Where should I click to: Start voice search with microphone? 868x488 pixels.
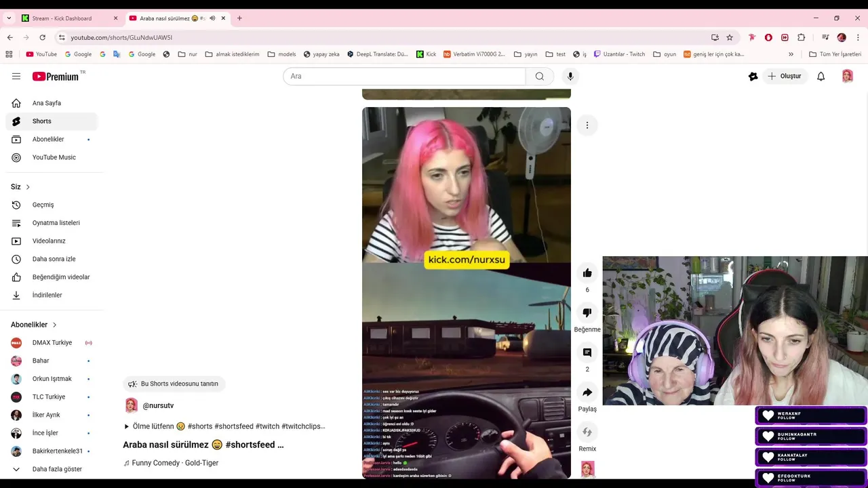570,77
